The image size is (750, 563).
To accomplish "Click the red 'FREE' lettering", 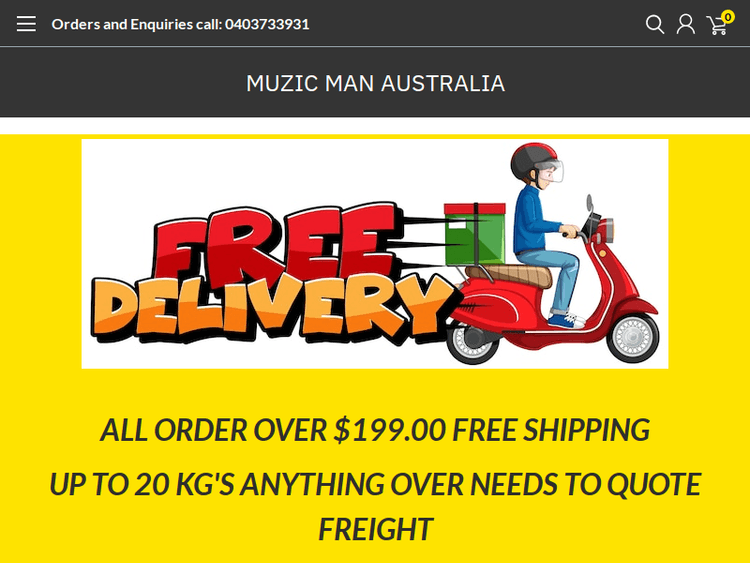I will [x=277, y=244].
